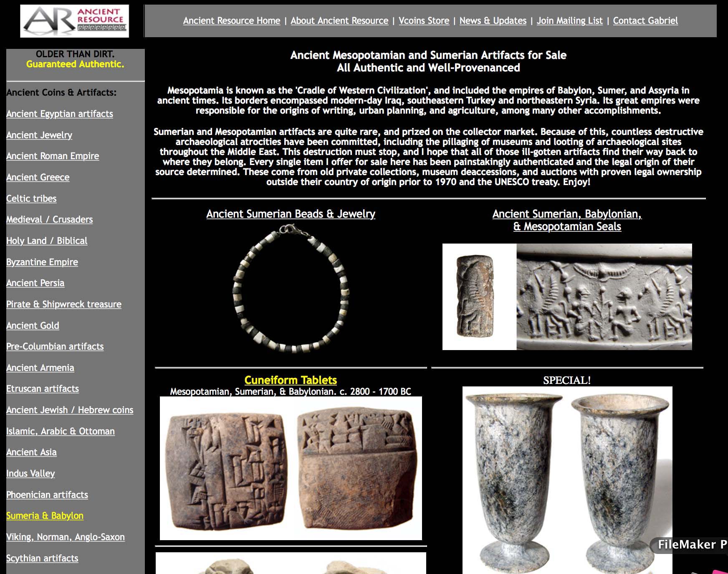Click the SPECIAL stone vases image
Screen dimensions: 728x574
567,480
